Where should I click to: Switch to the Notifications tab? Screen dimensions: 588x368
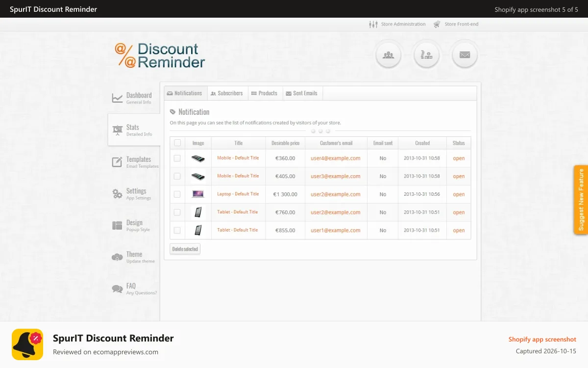coord(185,93)
